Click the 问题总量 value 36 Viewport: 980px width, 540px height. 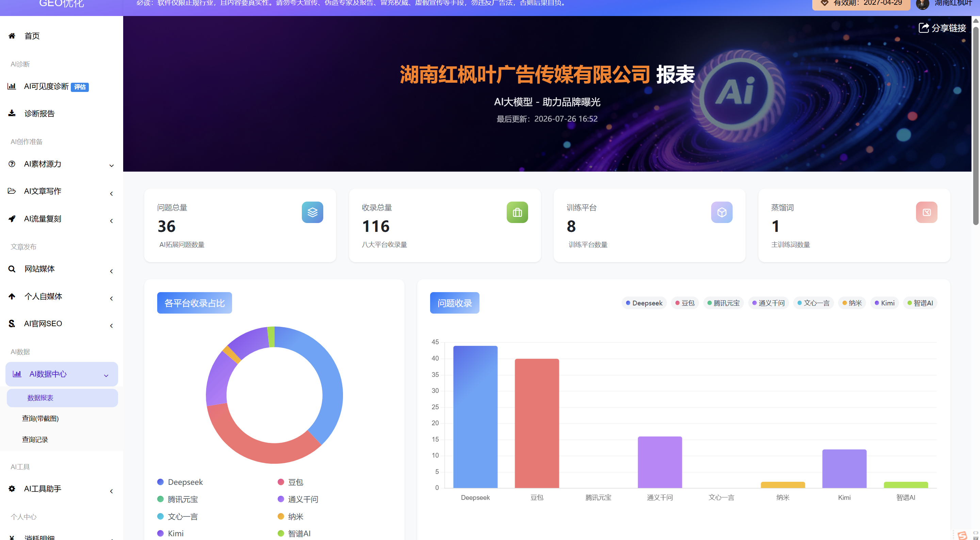point(167,226)
